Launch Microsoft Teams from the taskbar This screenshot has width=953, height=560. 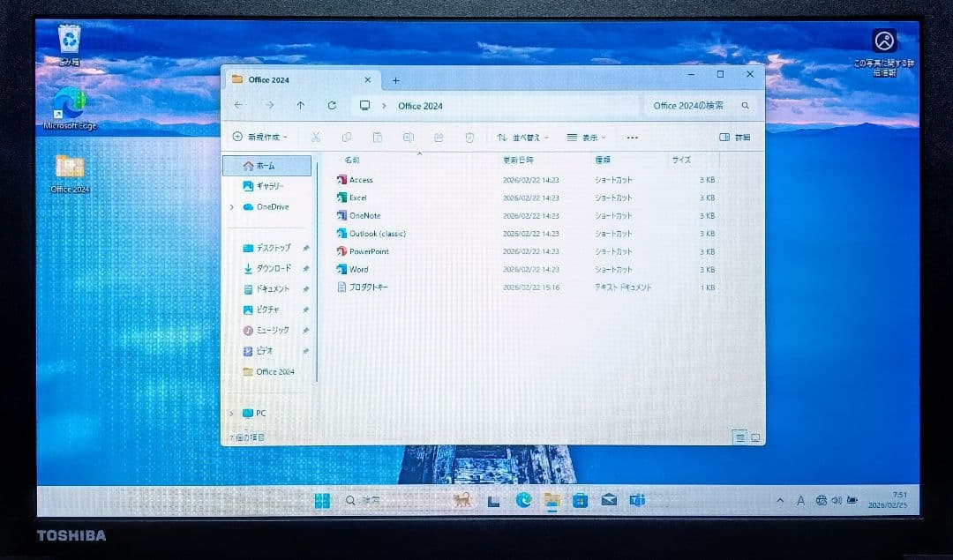(x=637, y=500)
